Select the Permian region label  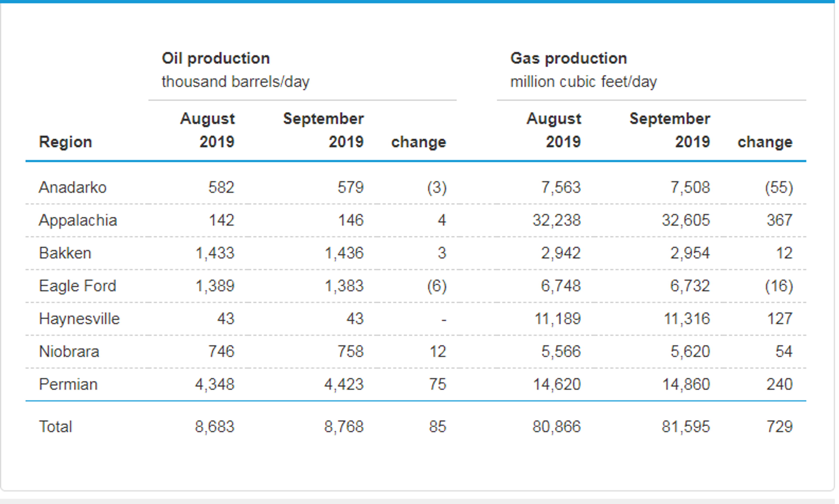click(x=68, y=385)
